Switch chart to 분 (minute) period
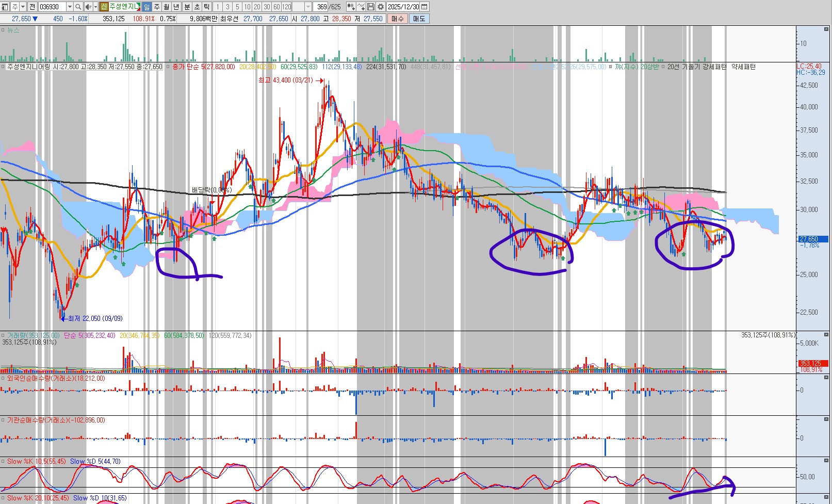The height and width of the screenshot is (504, 832). [x=187, y=7]
